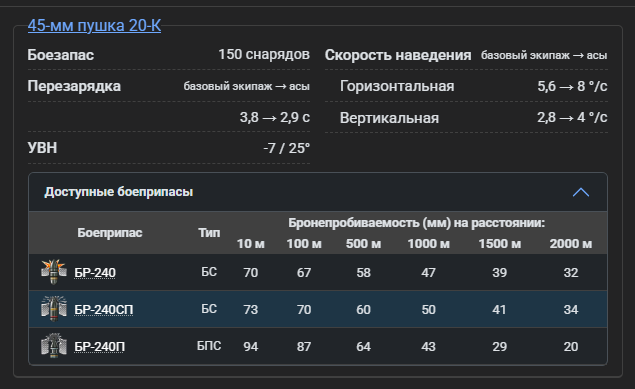
Task: Select the 150 снарядов value
Action: [264, 54]
